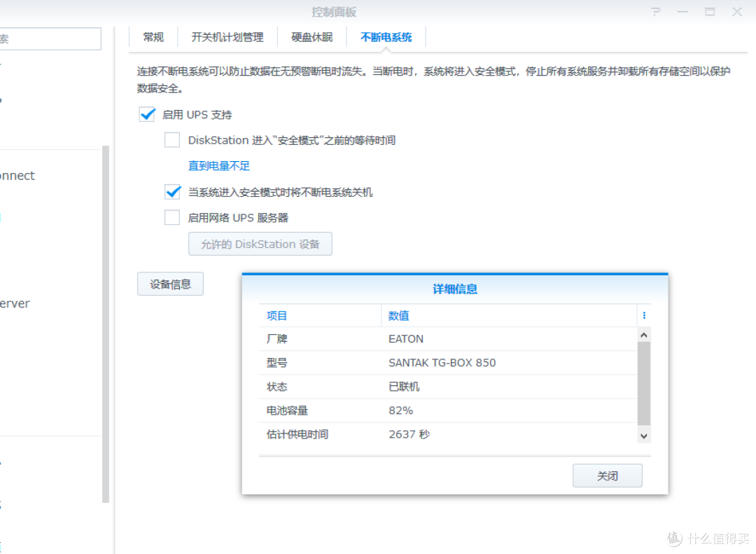This screenshot has width=756, height=554.
Task: Open the 开关机计划管理 tab
Action: click(227, 37)
